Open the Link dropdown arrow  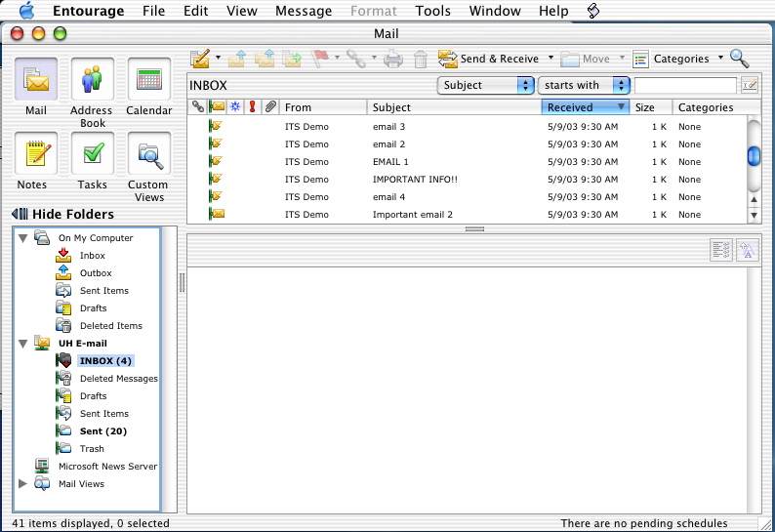[x=374, y=58]
